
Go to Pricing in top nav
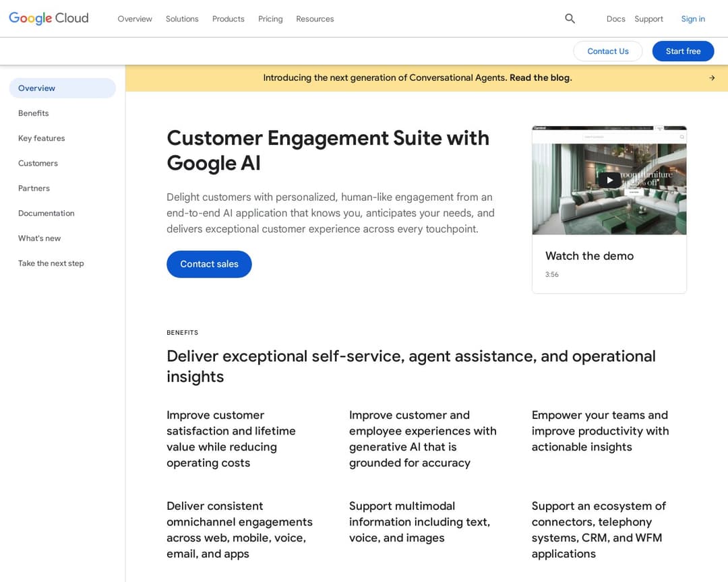pyautogui.click(x=270, y=19)
